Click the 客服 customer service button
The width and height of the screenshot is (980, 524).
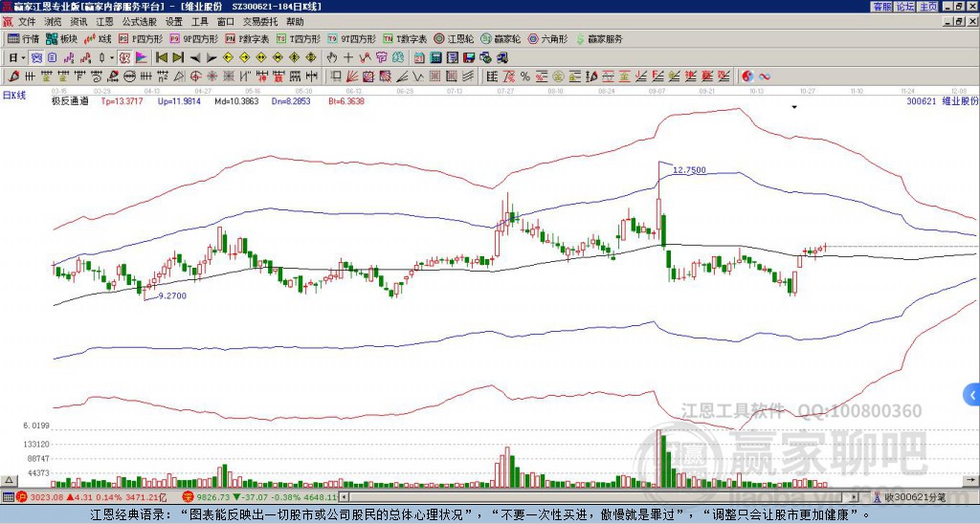click(881, 7)
